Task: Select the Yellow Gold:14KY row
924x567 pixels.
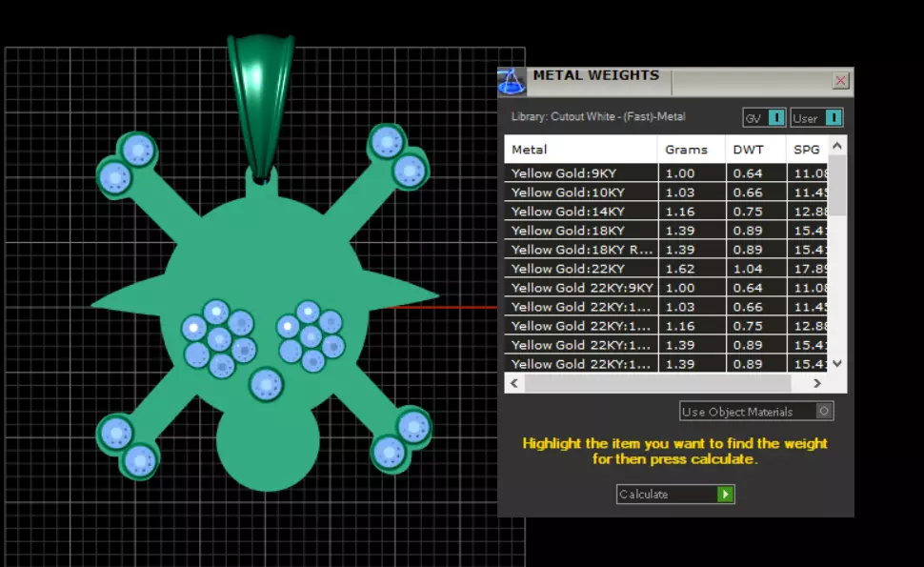Action: click(666, 212)
